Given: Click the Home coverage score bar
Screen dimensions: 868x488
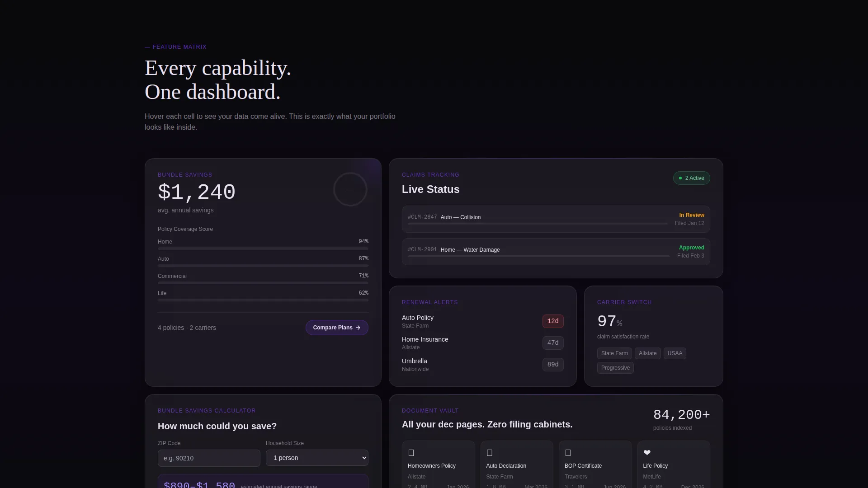Looking at the screenshot, I should 263,249.
